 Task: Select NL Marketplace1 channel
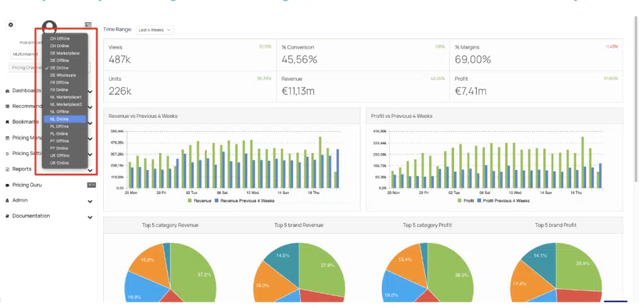pyautogui.click(x=65, y=97)
